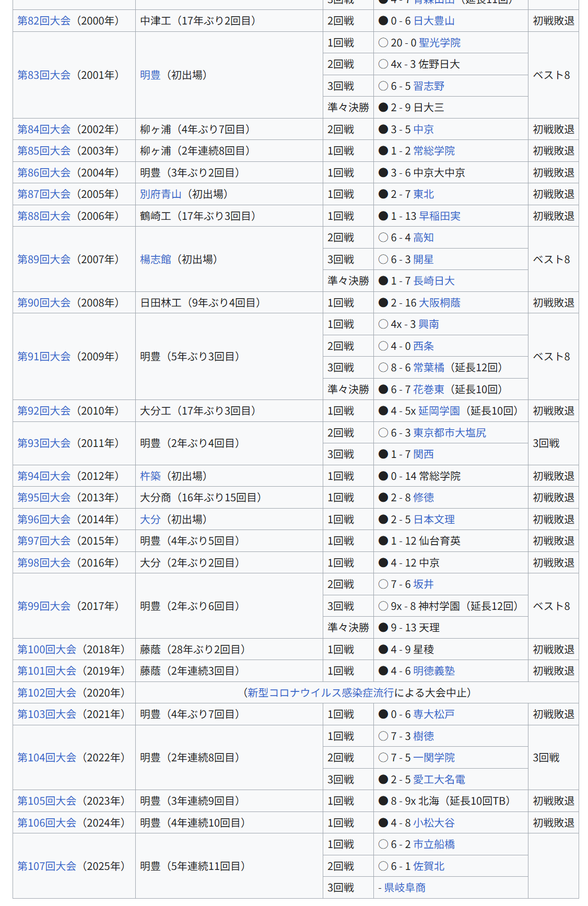Open the 聖光学院 opponent link
This screenshot has width=588, height=906.
440,43
